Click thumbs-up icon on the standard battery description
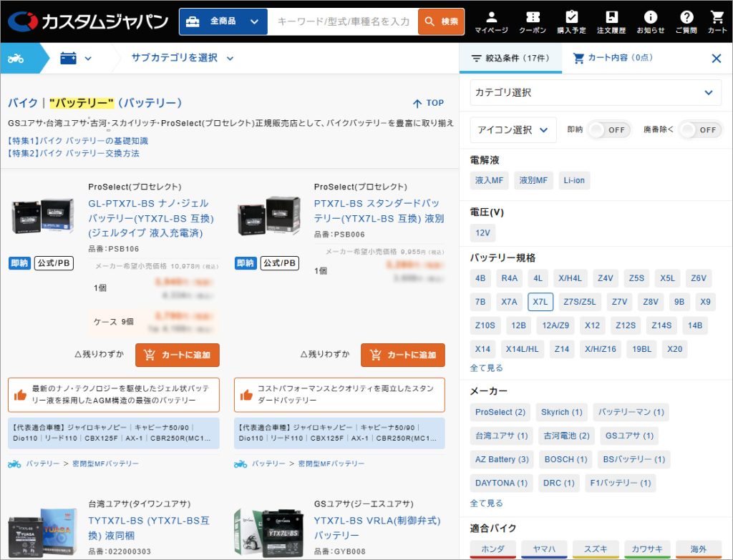Image resolution: width=733 pixels, height=560 pixels. (x=246, y=395)
